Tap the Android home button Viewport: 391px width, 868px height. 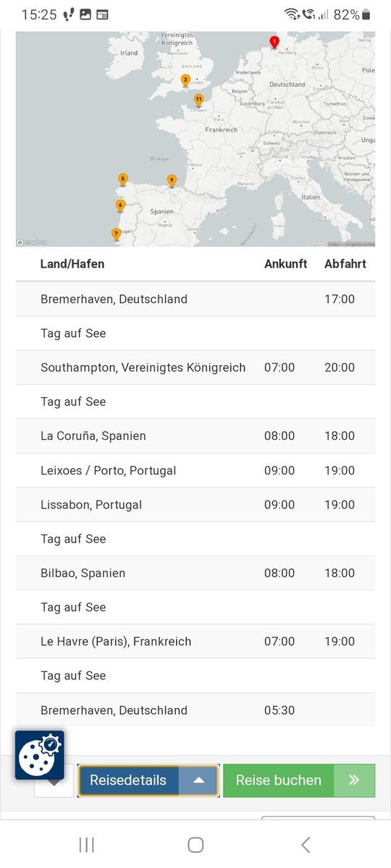tap(195, 844)
